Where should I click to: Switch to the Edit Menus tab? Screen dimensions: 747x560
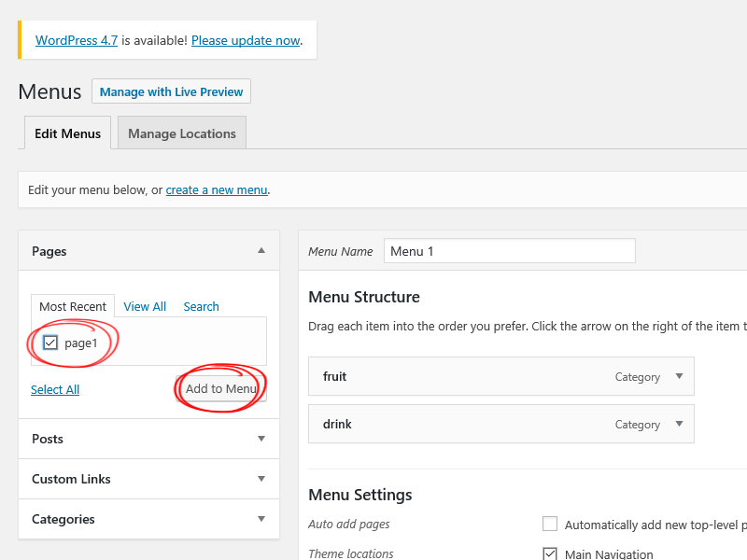(67, 133)
